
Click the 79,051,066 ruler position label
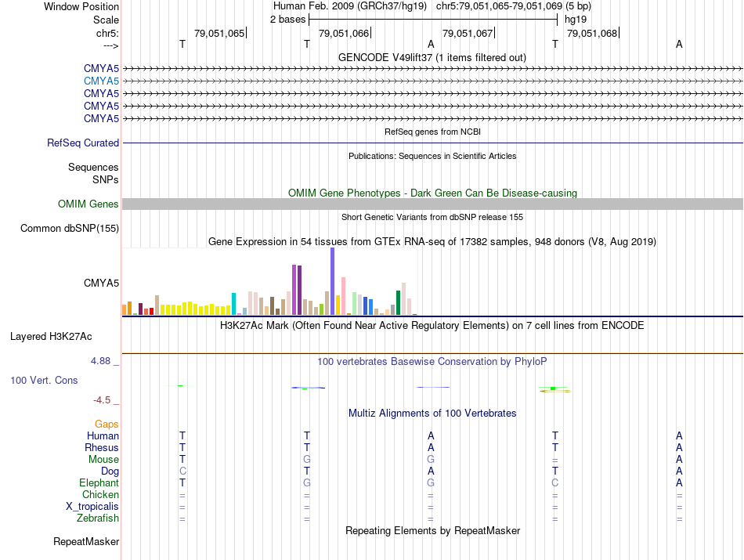[344, 33]
